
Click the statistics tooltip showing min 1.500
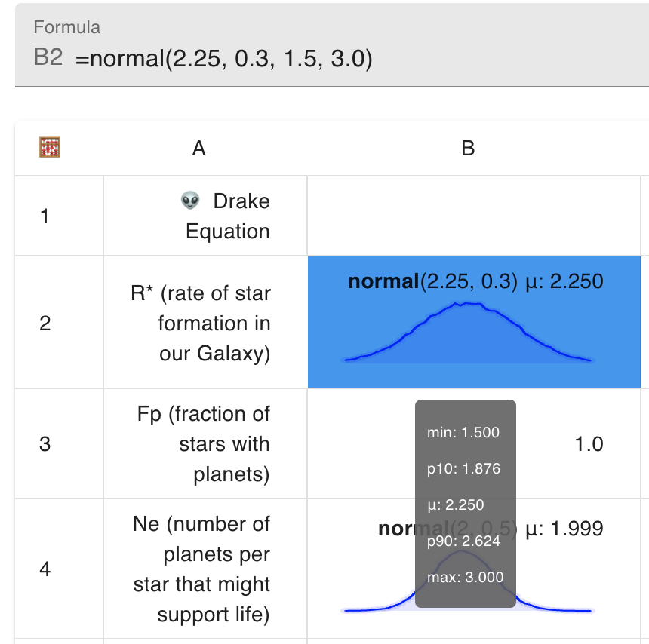pos(465,432)
